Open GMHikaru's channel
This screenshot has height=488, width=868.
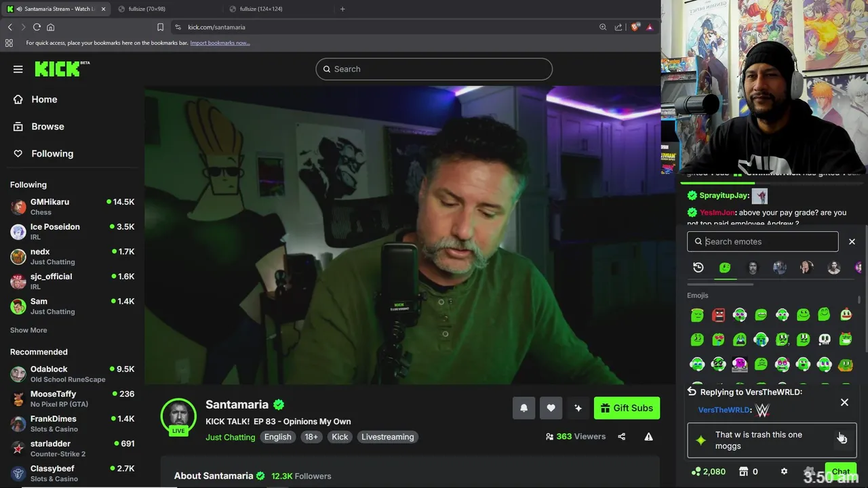tap(72, 207)
